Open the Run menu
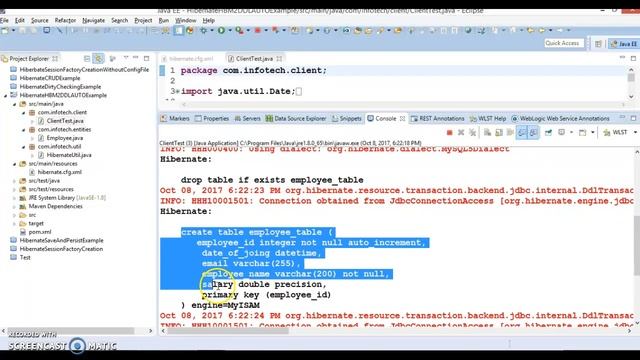 (x=164, y=20)
